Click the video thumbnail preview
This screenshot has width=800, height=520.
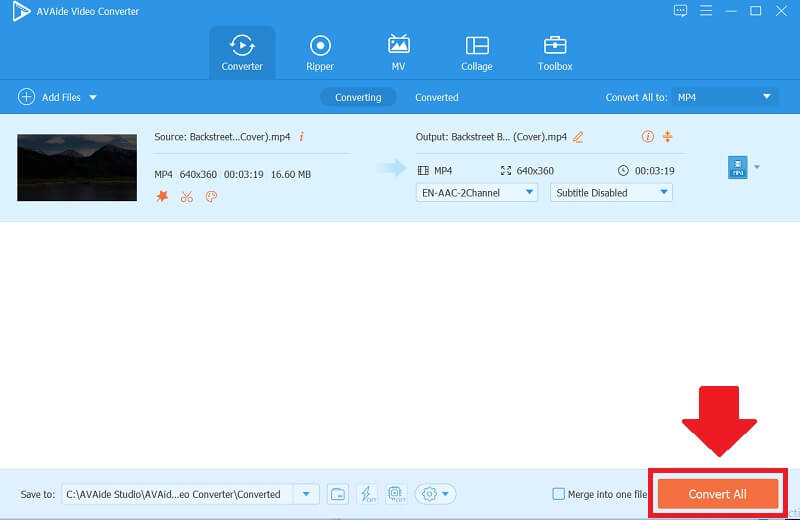[x=77, y=167]
